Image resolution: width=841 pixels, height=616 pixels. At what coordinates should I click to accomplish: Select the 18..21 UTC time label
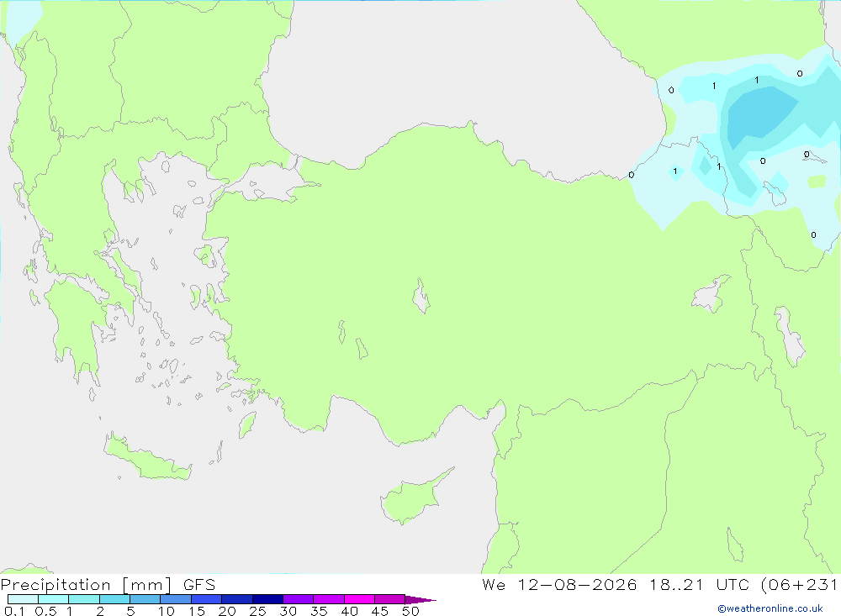click(x=699, y=585)
